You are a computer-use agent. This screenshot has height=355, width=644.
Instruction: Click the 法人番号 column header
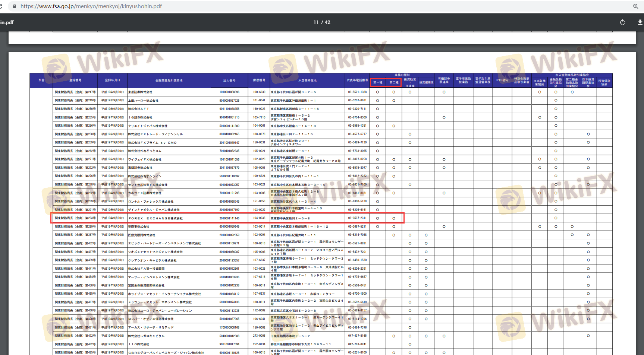(x=229, y=80)
